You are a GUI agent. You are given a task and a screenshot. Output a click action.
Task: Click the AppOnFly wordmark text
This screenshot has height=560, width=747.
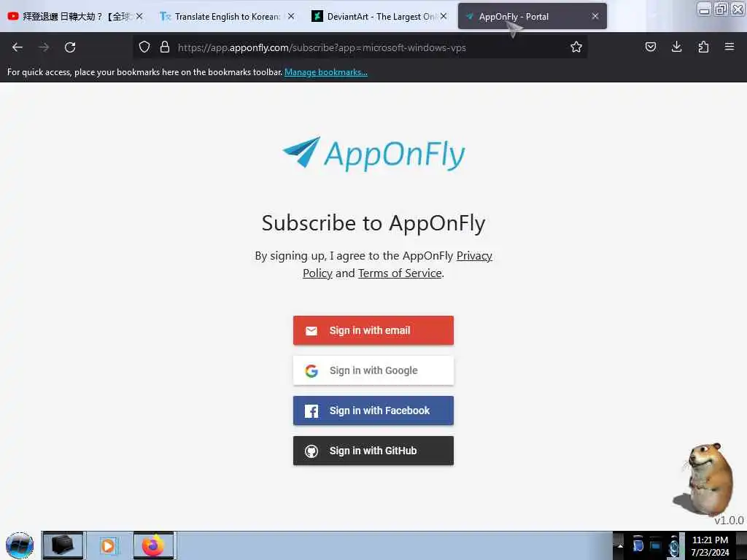395,155
